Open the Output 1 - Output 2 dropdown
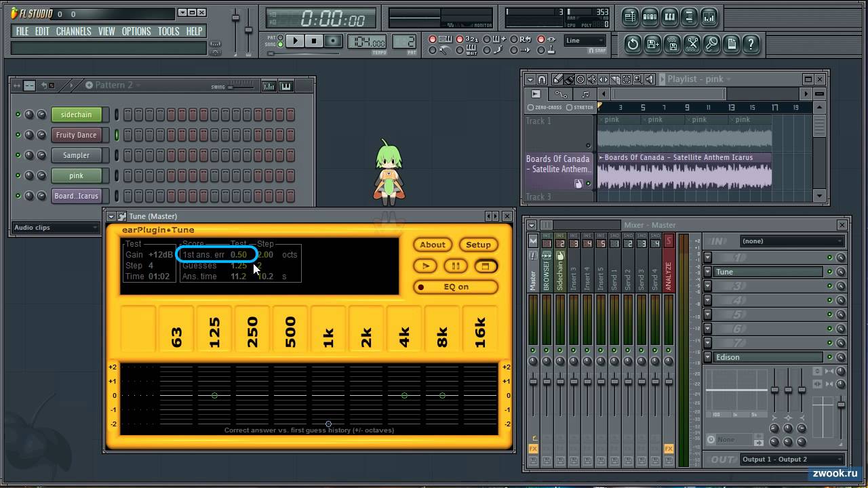 click(x=792, y=459)
